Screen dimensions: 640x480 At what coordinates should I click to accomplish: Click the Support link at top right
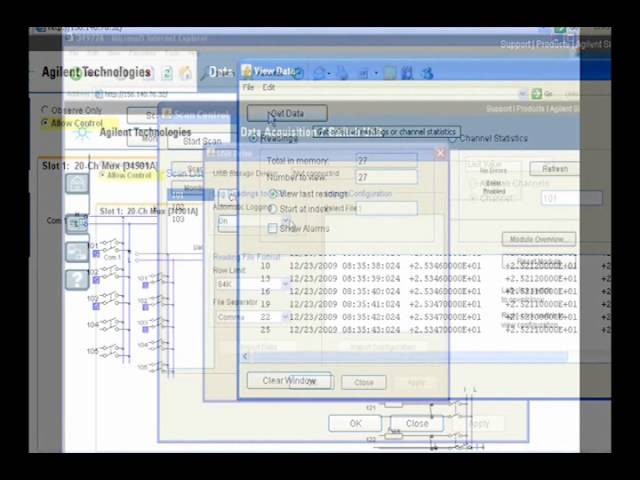click(516, 44)
